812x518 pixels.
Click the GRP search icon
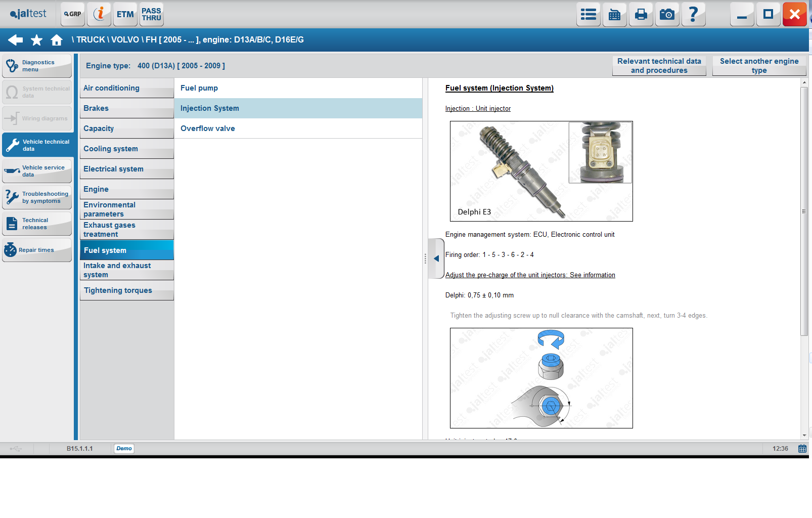coord(73,14)
